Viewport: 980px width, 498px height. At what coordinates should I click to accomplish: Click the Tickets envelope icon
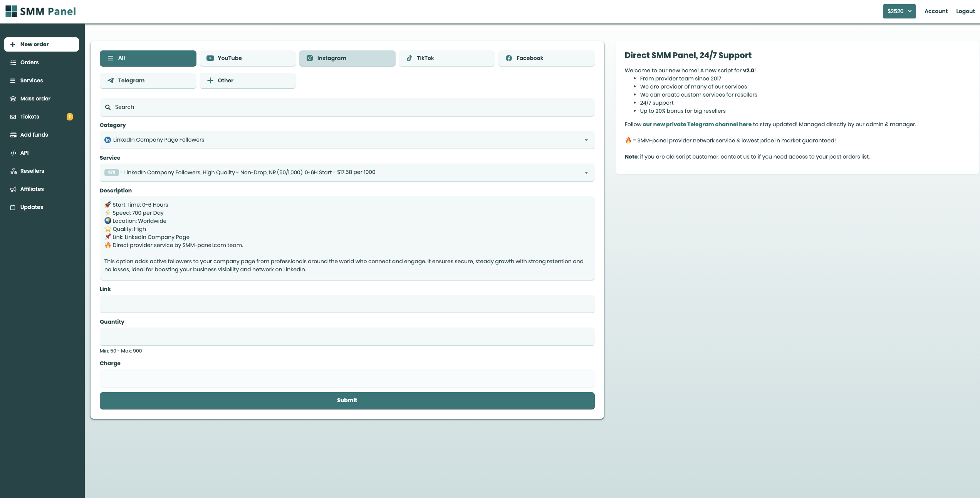13,117
